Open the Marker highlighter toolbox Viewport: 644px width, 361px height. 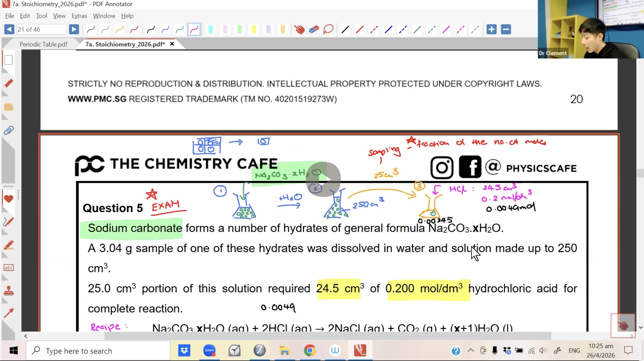pyautogui.click(x=8, y=245)
